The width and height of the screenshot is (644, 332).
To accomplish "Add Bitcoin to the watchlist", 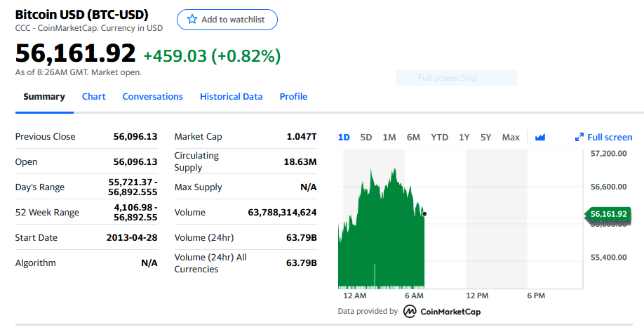I will coord(227,20).
